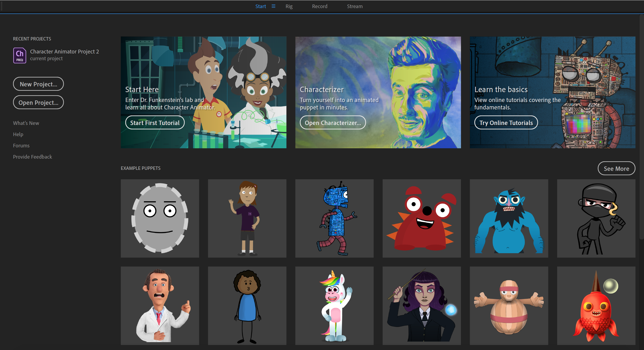Screen dimensions: 644x350
Task: Select the stick figure with blue shirt puppet
Action: pos(247,306)
